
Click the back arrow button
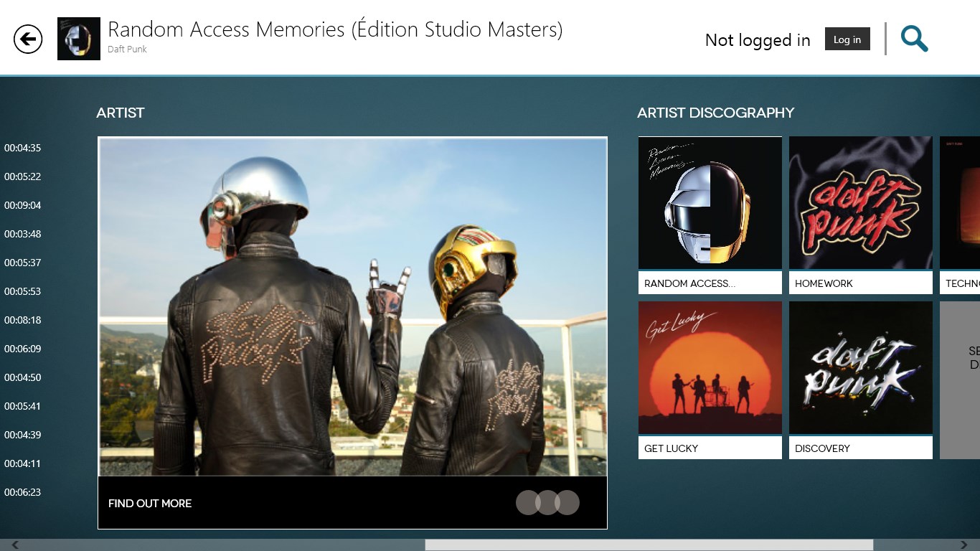[x=28, y=39]
